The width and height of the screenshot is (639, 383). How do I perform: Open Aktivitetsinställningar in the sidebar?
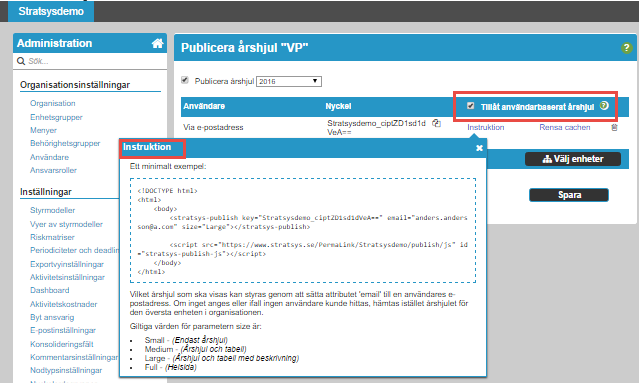(67, 277)
